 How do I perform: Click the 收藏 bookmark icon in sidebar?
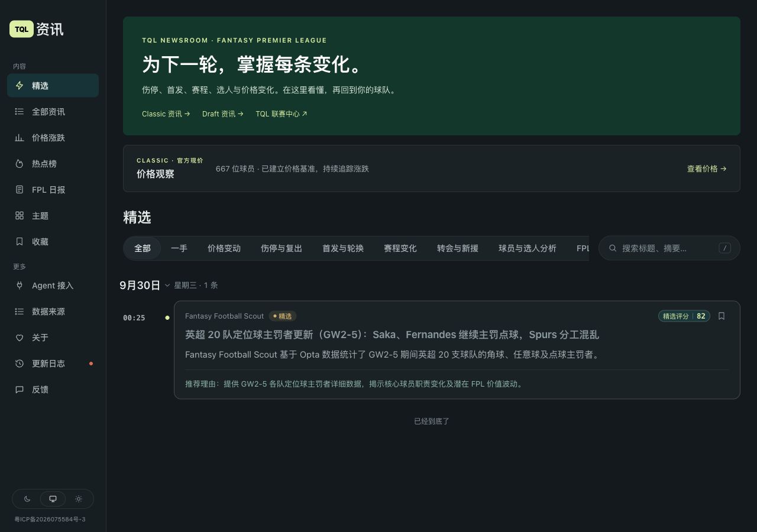click(x=20, y=242)
